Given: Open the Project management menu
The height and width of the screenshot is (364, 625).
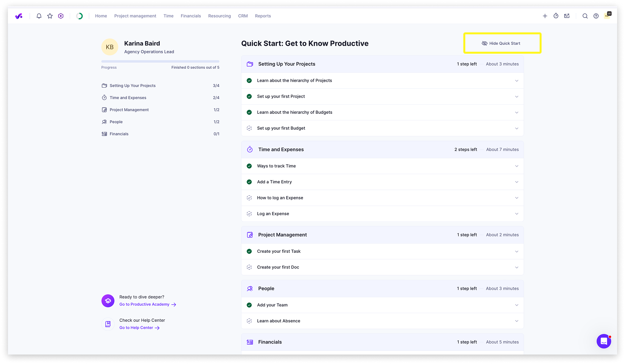Looking at the screenshot, I should point(135,16).
